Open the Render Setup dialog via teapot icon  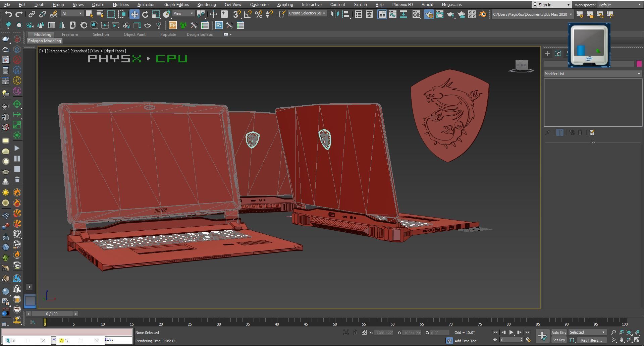[x=429, y=14]
